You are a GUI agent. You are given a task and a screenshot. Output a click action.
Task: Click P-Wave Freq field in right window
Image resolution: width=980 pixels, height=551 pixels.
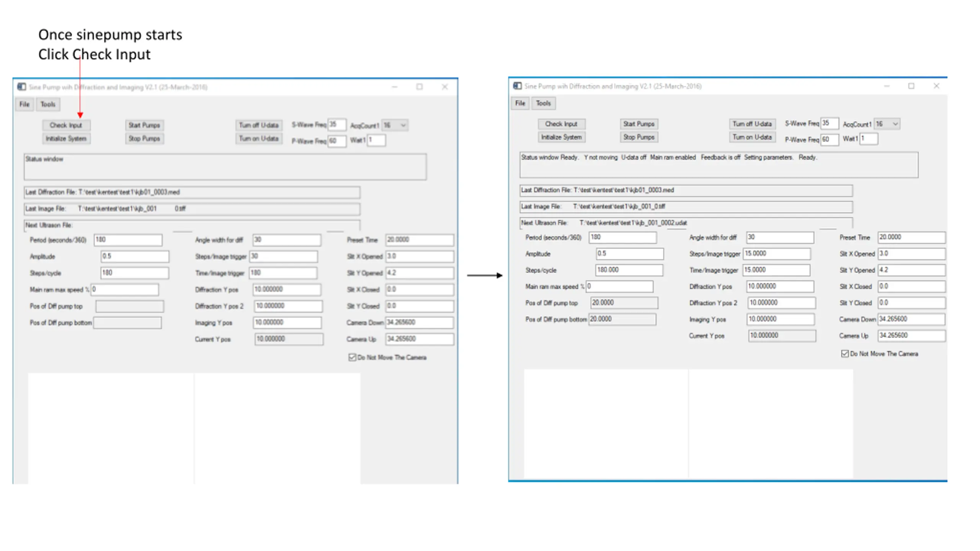[830, 140]
